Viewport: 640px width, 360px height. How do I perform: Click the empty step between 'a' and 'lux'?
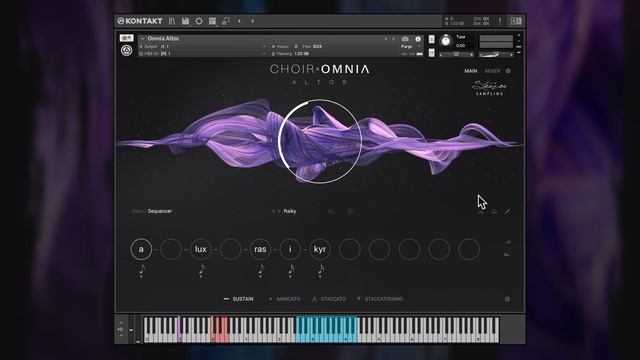(x=171, y=249)
